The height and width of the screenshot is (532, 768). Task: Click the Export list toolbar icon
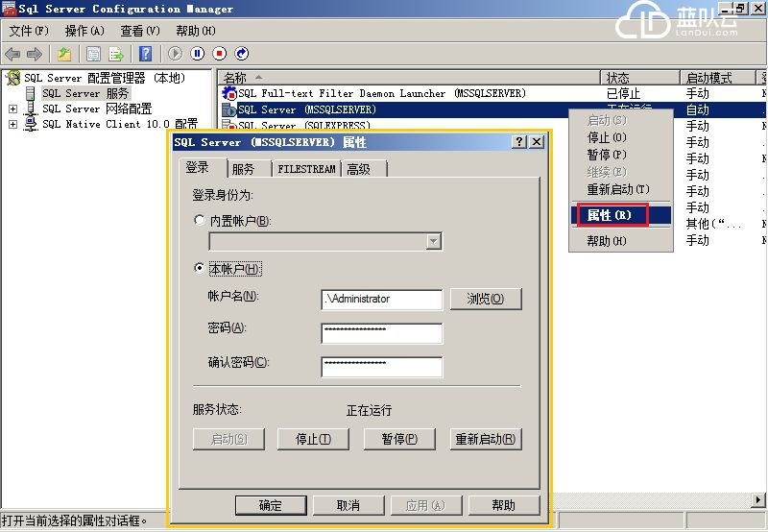pyautogui.click(x=116, y=54)
